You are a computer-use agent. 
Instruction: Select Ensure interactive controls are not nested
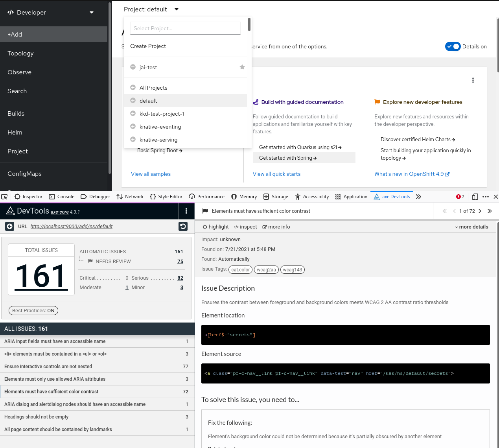(x=97, y=367)
